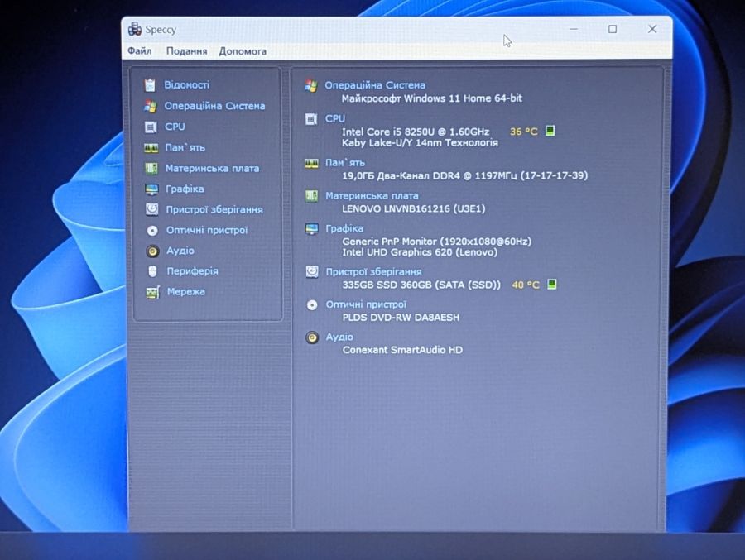
Task: Click Пристрої зберігання disk icon in sidebar
Action: [x=152, y=209]
